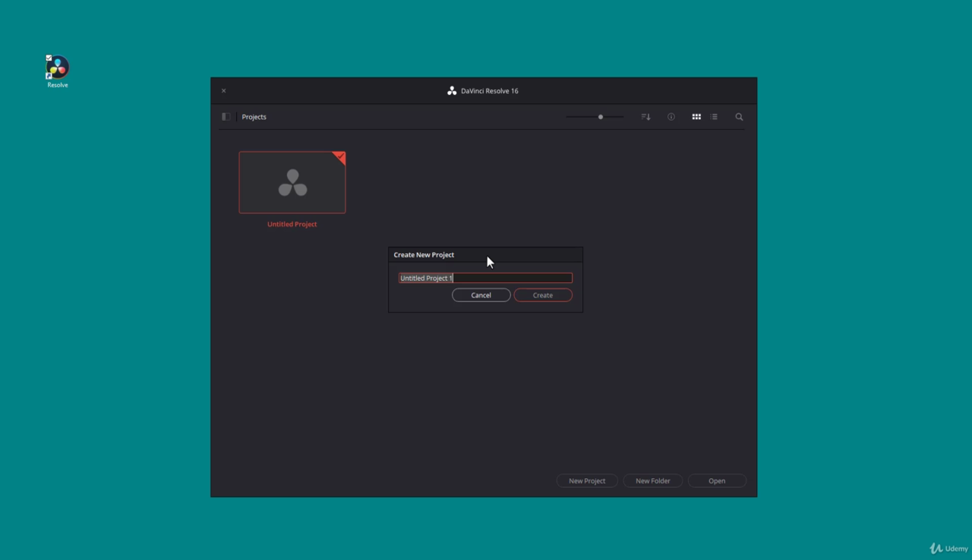972x560 pixels.
Task: Open the project search icon
Action: pos(739,117)
